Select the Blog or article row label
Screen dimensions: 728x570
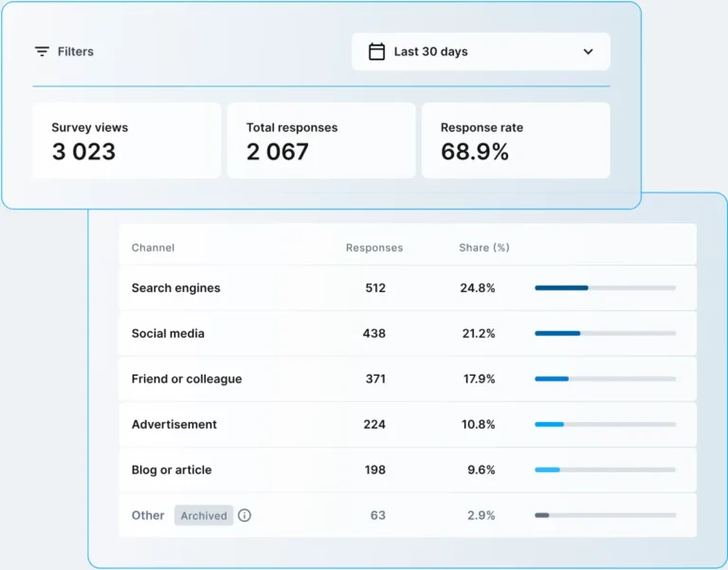point(172,470)
